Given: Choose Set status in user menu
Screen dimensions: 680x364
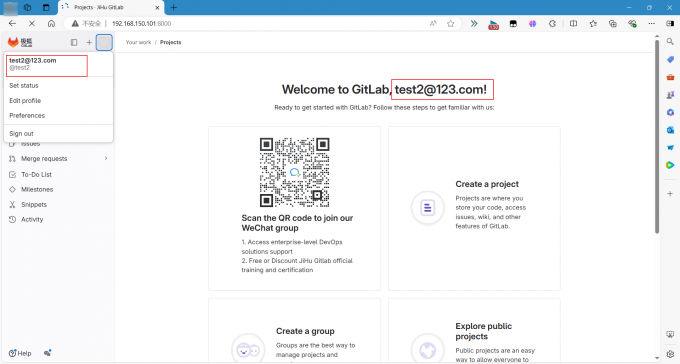Looking at the screenshot, I should (24, 85).
